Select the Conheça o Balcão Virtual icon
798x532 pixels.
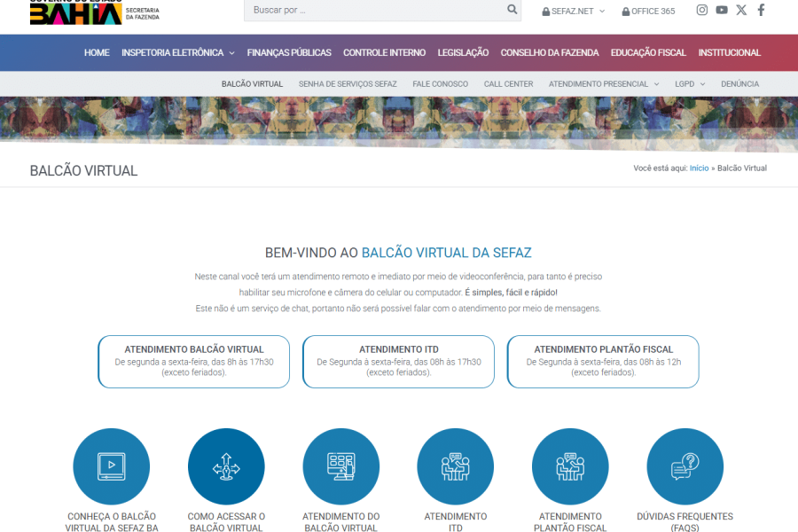pos(112,465)
